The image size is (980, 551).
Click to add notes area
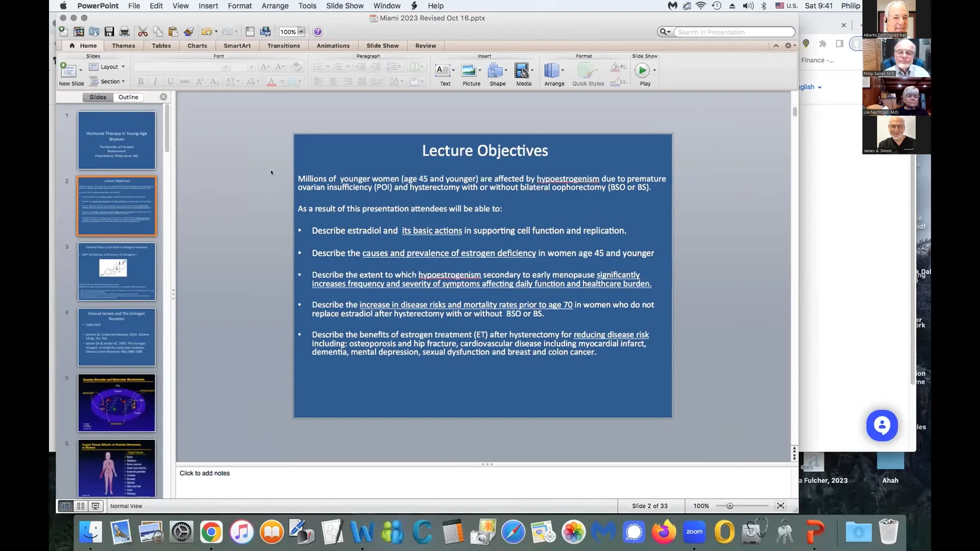click(483, 482)
